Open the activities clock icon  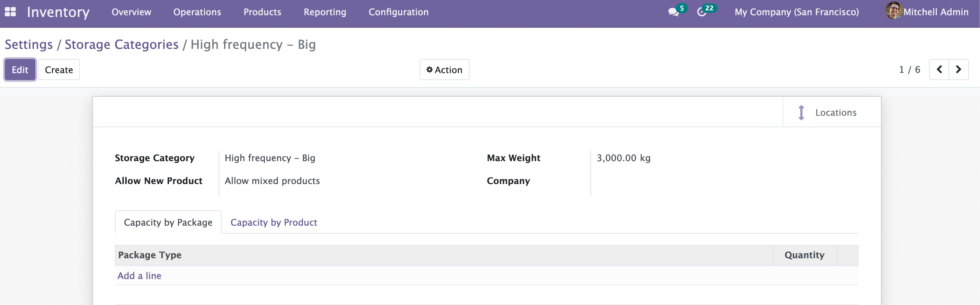702,12
